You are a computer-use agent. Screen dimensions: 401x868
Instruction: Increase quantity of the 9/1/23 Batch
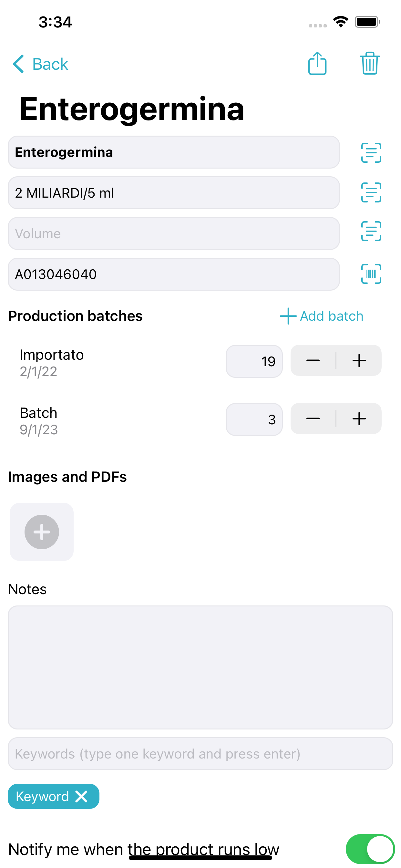click(x=359, y=419)
